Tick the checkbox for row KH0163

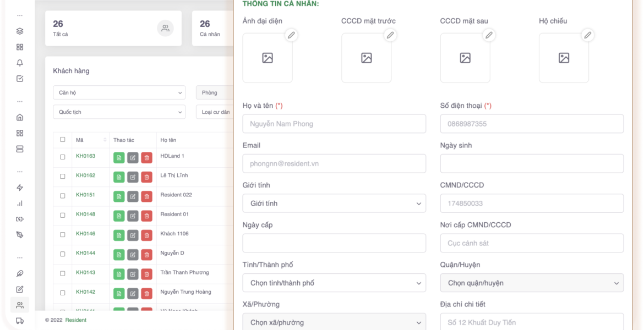coord(62,157)
